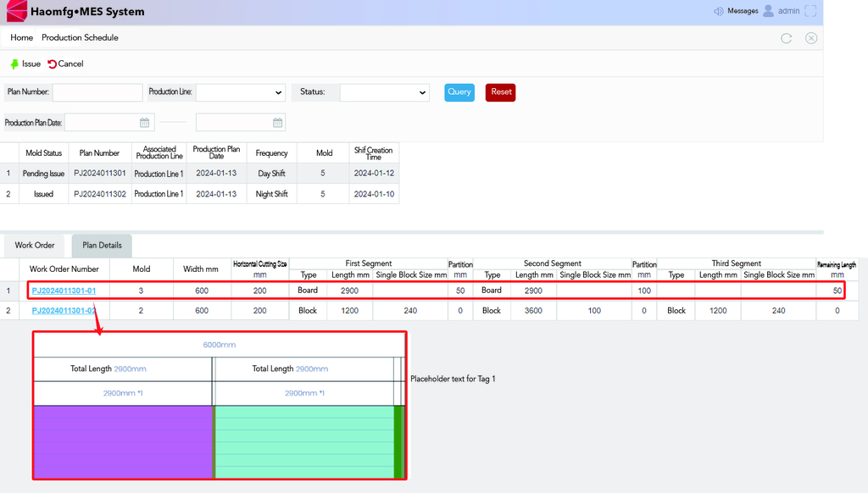Open work order link PJ2024011301-01
The width and height of the screenshot is (868, 493).
point(64,291)
